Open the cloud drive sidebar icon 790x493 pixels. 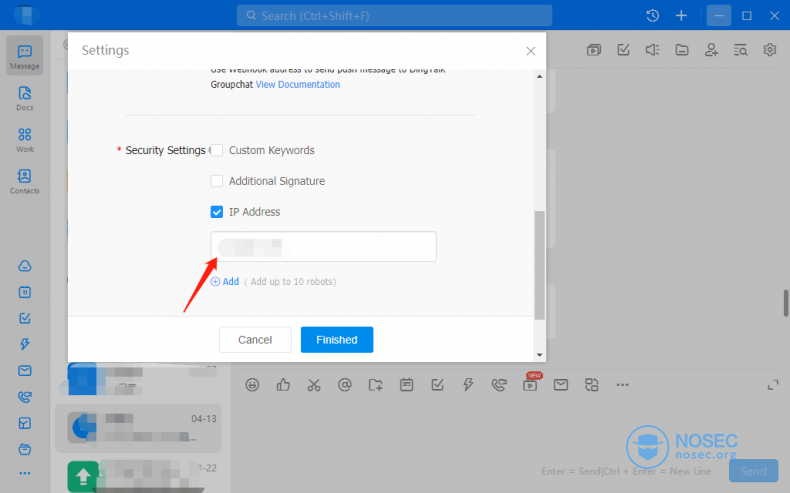(24, 266)
